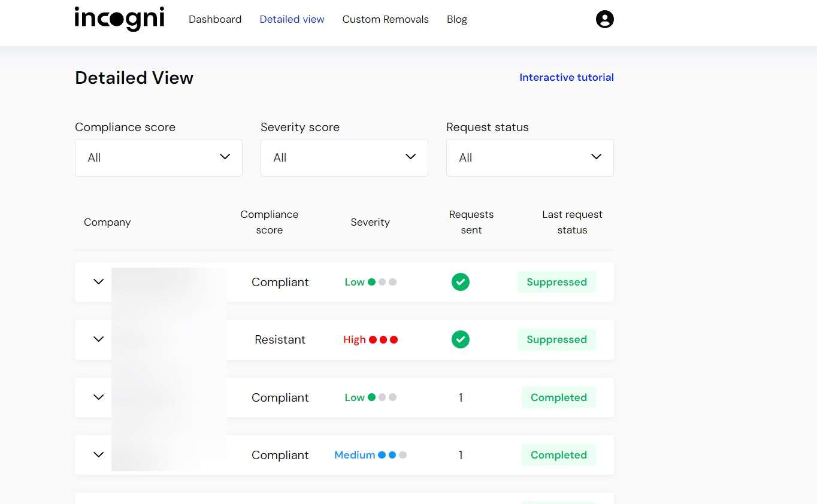Click the Completed status badge in Medium row
Screen dimensions: 817x504
558,455
